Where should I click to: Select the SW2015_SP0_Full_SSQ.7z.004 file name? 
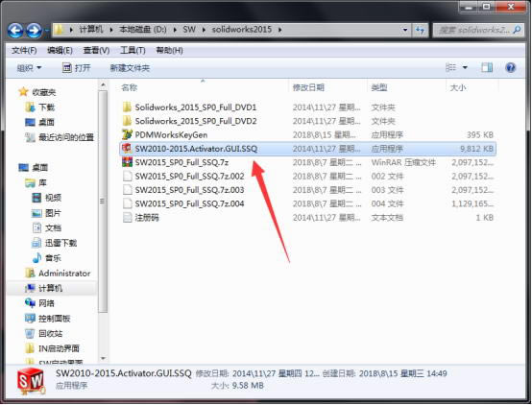click(189, 203)
